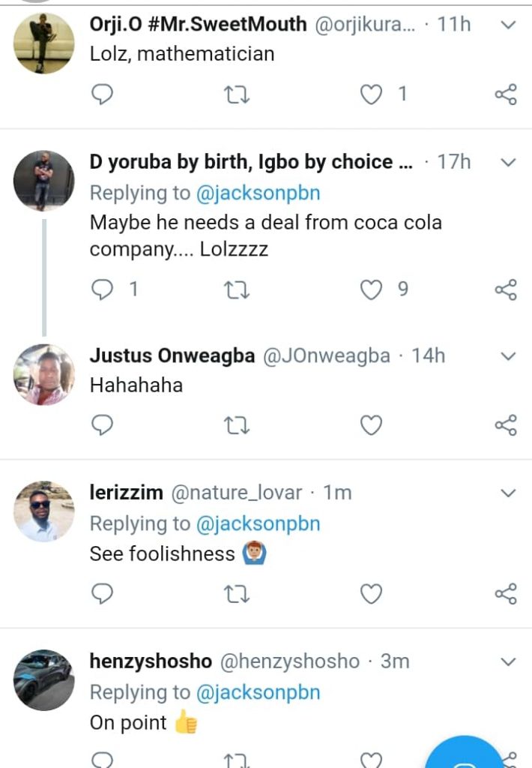The height and width of the screenshot is (768, 532).
Task: Reply to Orji.O's "Lolz, mathematician" tweet
Action: [x=102, y=94]
